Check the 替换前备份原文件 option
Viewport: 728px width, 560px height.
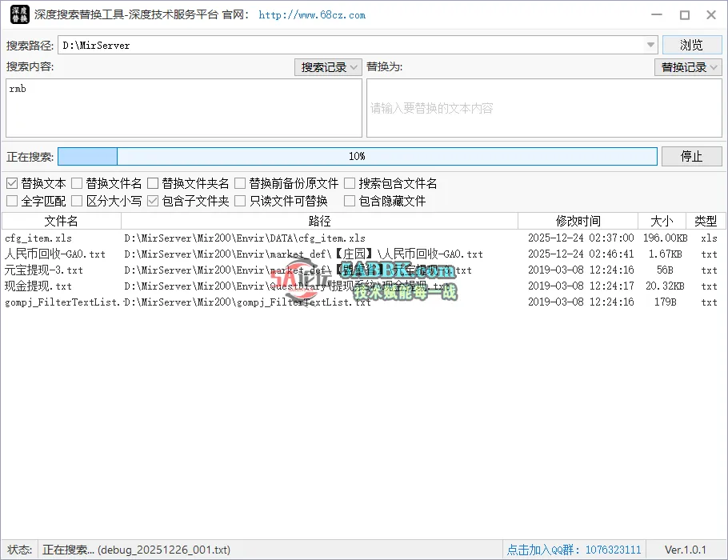tap(240, 184)
